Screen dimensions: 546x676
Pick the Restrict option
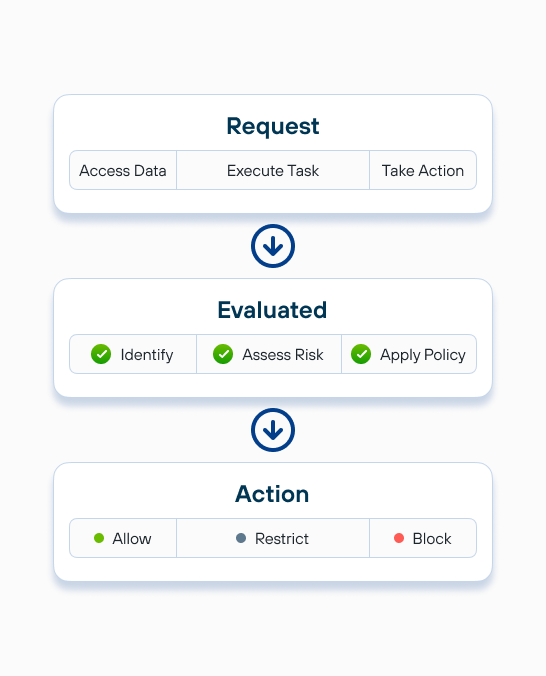pos(273,538)
